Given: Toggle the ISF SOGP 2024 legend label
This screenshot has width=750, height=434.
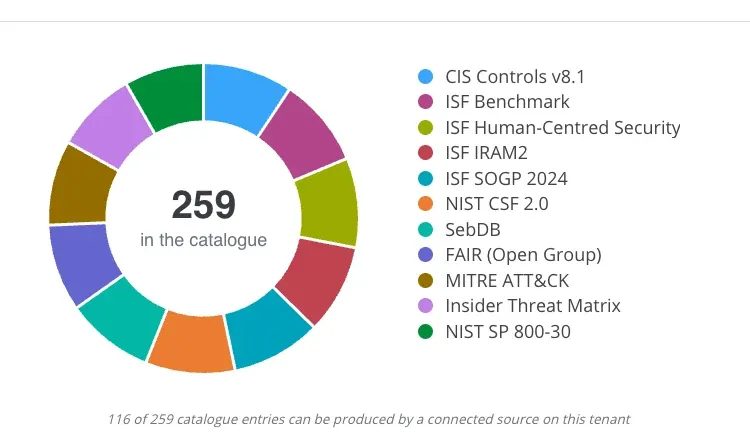Looking at the screenshot, I should 506,178.
